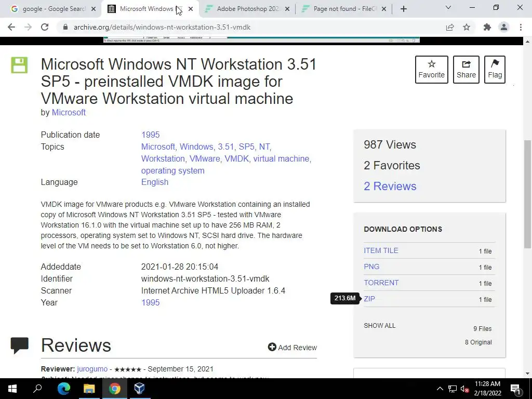The image size is (532, 399).
Task: Click the padlock site info icon
Action: (x=65, y=27)
